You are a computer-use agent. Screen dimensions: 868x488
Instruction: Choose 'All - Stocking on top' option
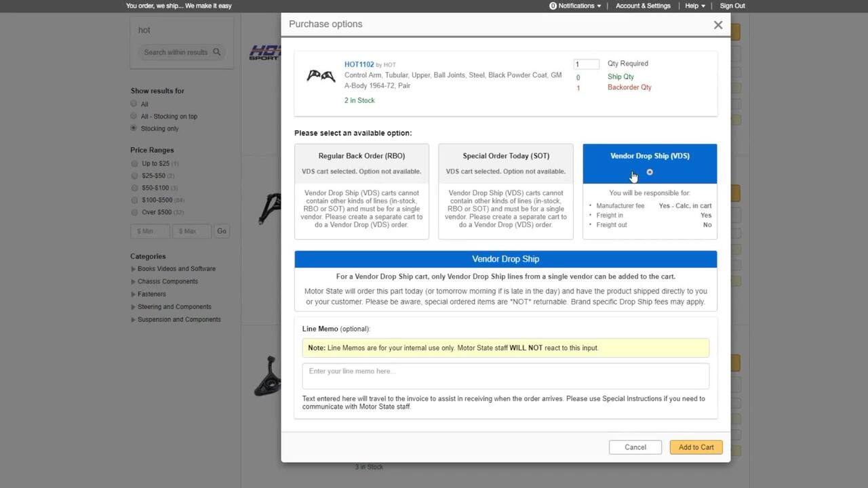[x=134, y=116]
